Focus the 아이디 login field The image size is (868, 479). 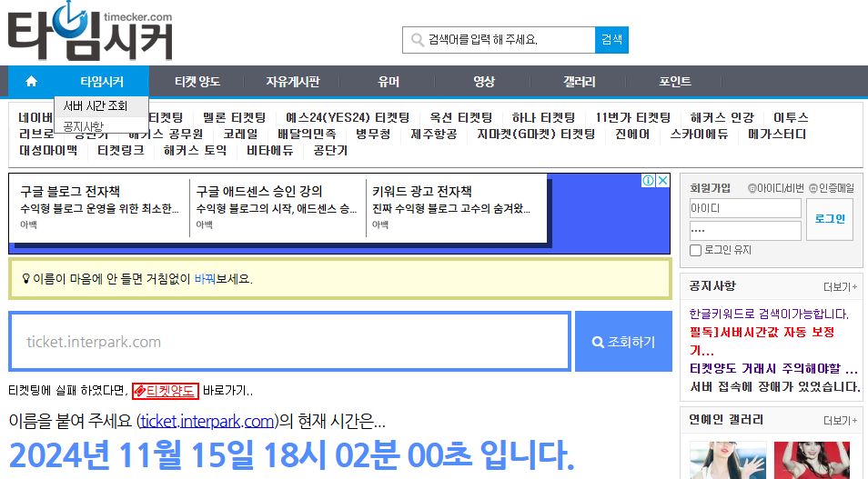(745, 208)
